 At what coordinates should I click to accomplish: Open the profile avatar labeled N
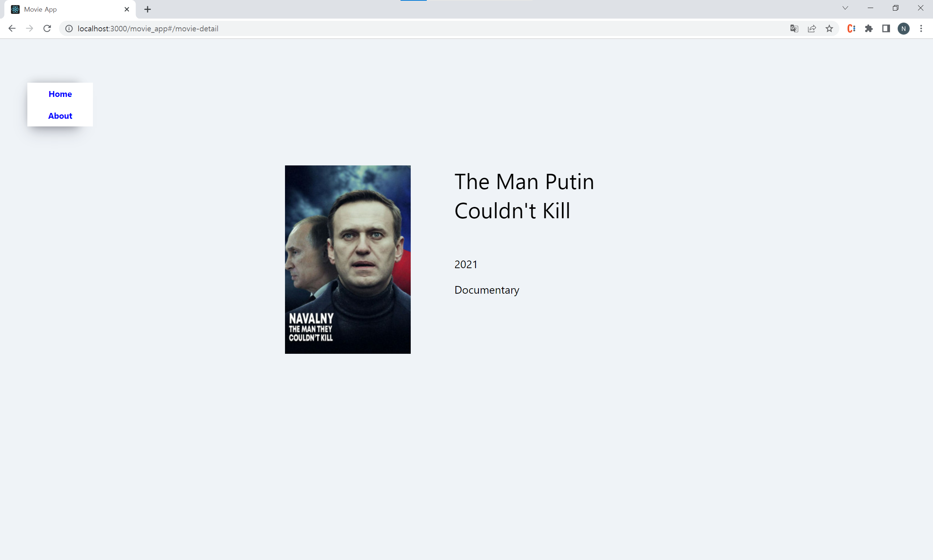(x=903, y=28)
